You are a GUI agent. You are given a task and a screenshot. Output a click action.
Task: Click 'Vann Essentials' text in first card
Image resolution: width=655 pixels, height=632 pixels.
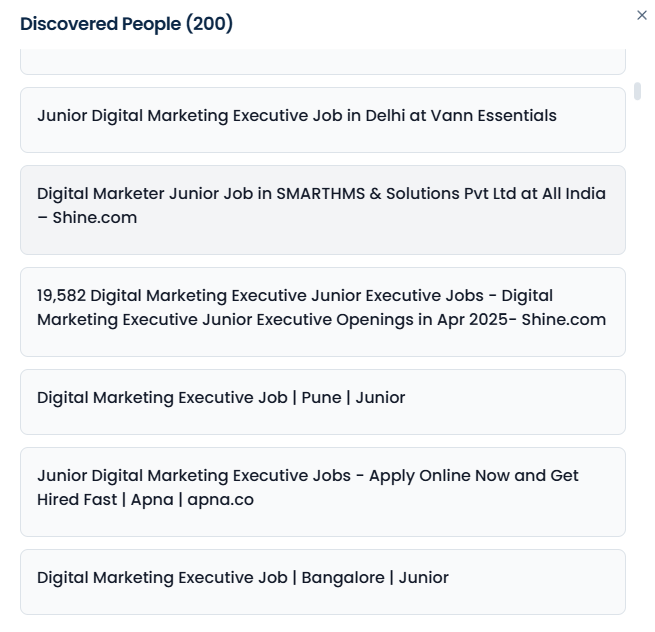tap(494, 116)
